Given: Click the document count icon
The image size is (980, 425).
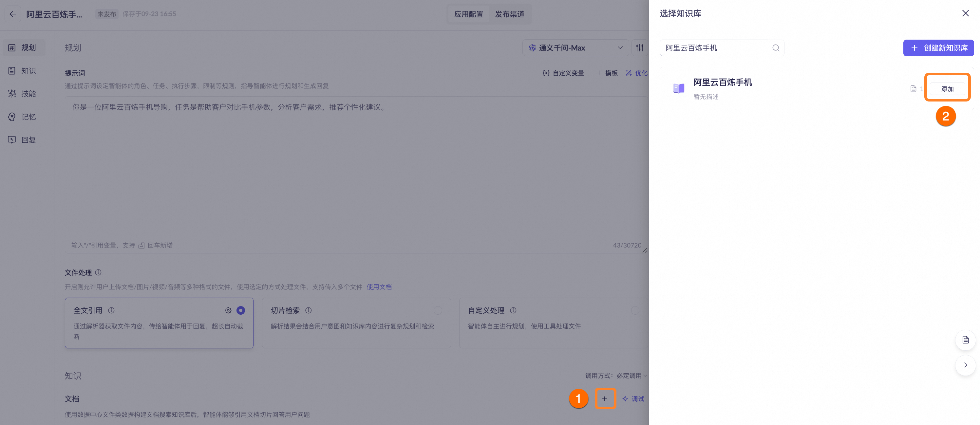Looking at the screenshot, I should pos(913,89).
